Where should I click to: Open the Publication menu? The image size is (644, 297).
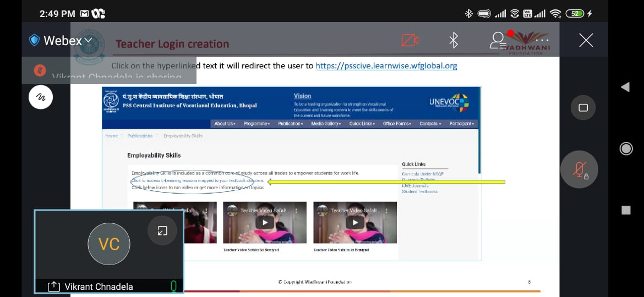click(291, 124)
